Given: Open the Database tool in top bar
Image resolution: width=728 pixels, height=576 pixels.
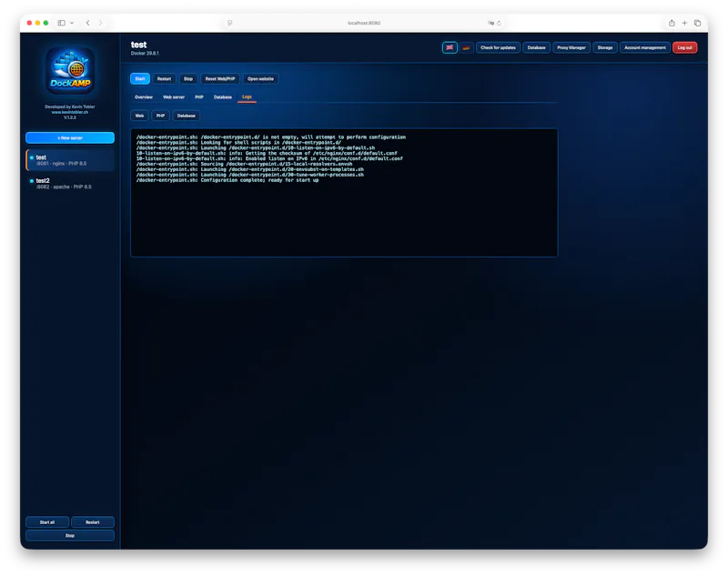Looking at the screenshot, I should click(x=536, y=48).
